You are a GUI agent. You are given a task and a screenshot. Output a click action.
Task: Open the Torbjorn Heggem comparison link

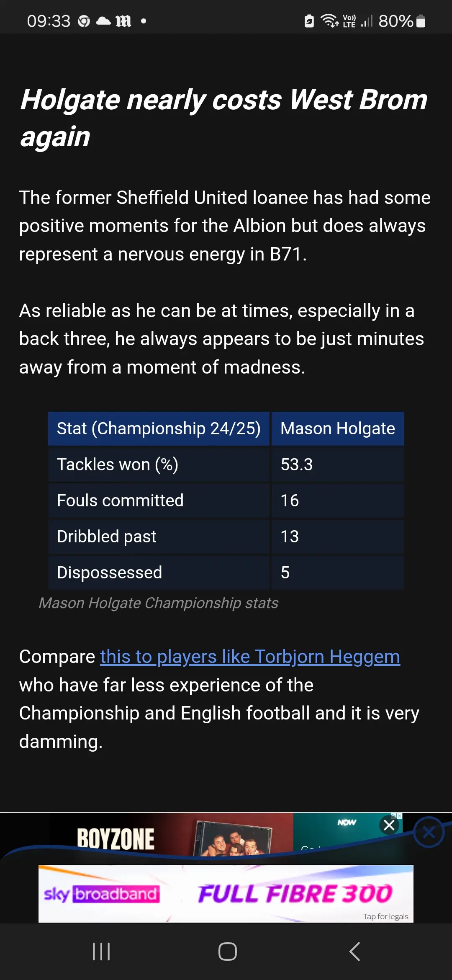click(x=250, y=657)
